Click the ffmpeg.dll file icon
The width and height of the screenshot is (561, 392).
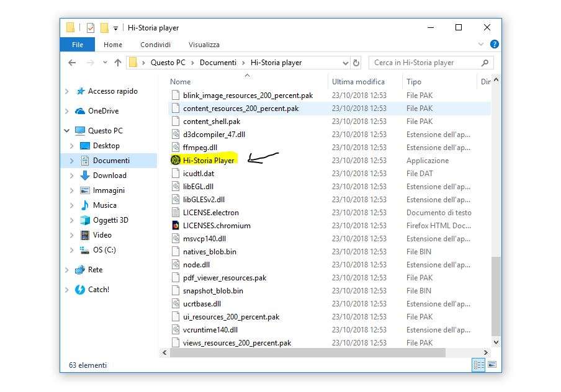click(x=175, y=148)
